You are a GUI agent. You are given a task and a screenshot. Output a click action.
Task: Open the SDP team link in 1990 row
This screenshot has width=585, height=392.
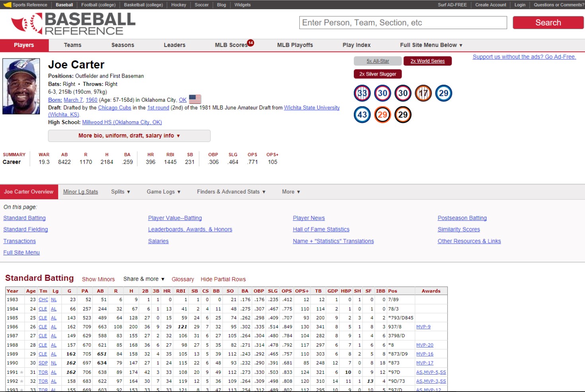[x=43, y=363]
